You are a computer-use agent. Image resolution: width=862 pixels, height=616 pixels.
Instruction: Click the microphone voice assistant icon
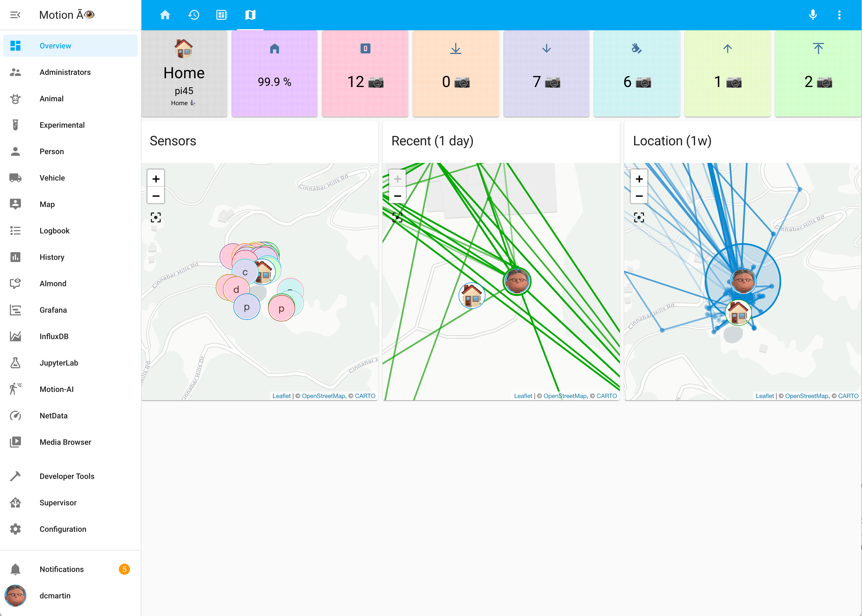813,15
